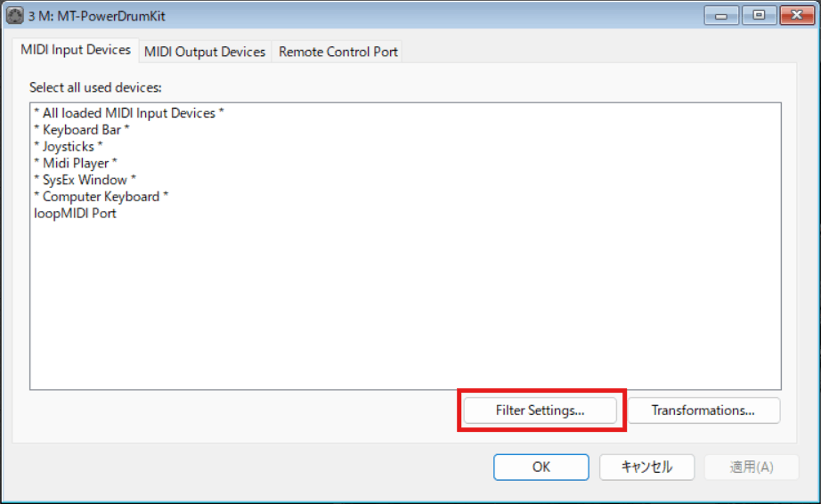This screenshot has width=821, height=504.
Task: Open the Remote Control Port tab
Action: click(337, 52)
